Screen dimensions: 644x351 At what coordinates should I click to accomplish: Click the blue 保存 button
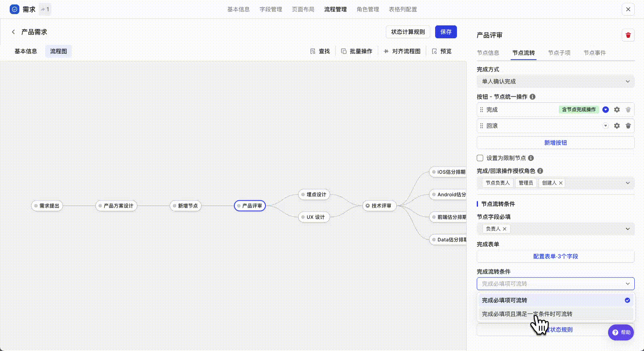[x=446, y=32]
